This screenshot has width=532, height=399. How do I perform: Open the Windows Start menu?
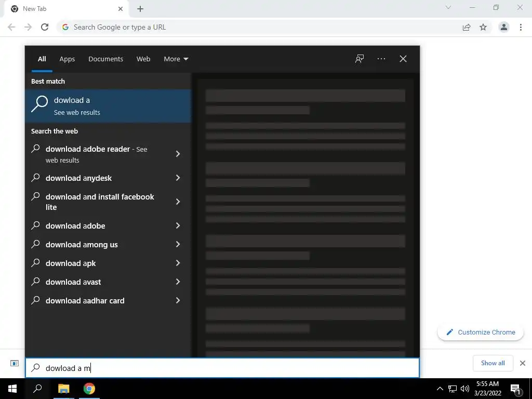(12, 389)
